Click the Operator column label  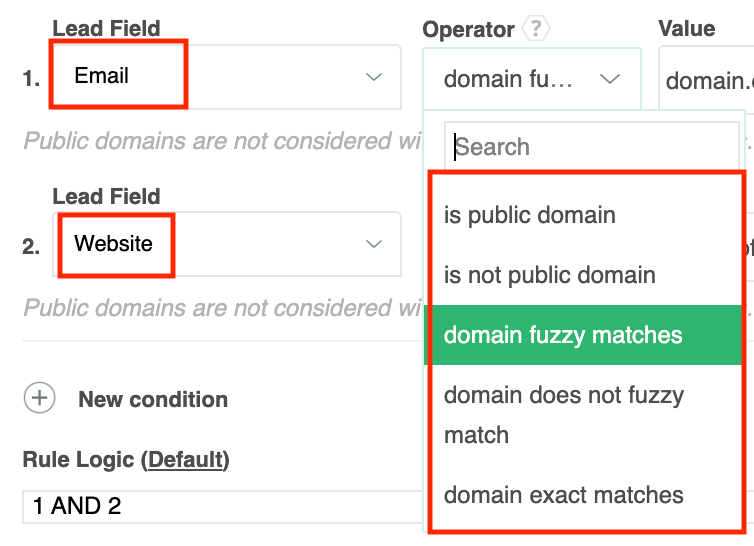click(x=468, y=29)
